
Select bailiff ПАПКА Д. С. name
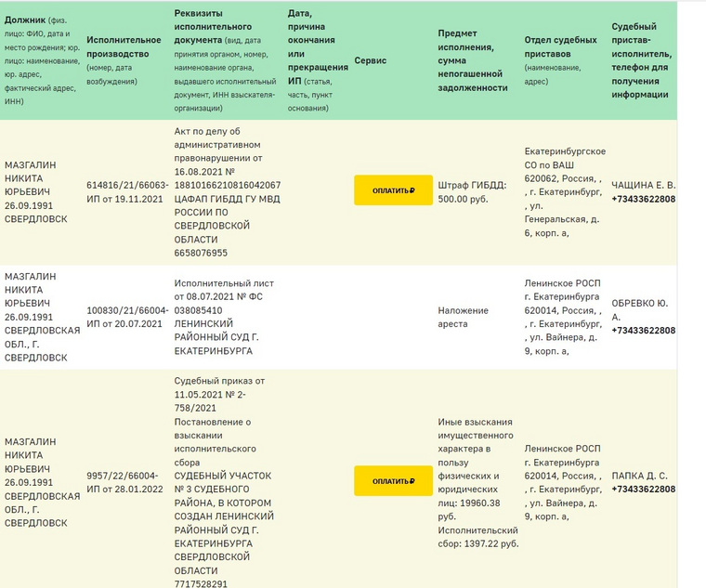tap(639, 476)
